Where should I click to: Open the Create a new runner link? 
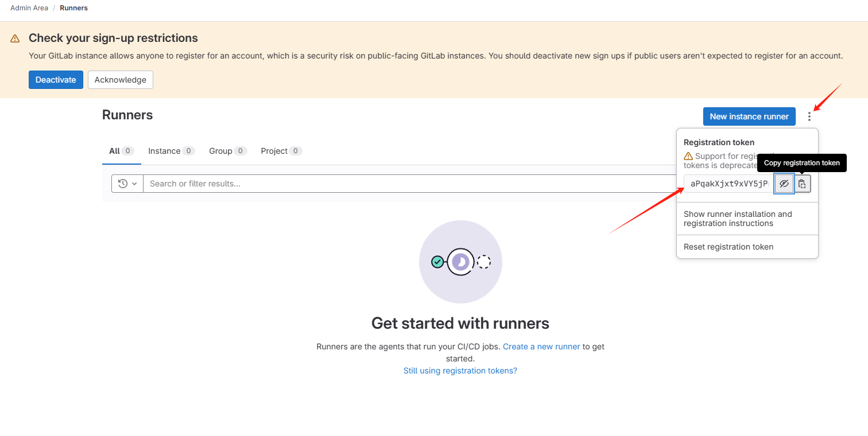pyautogui.click(x=541, y=347)
